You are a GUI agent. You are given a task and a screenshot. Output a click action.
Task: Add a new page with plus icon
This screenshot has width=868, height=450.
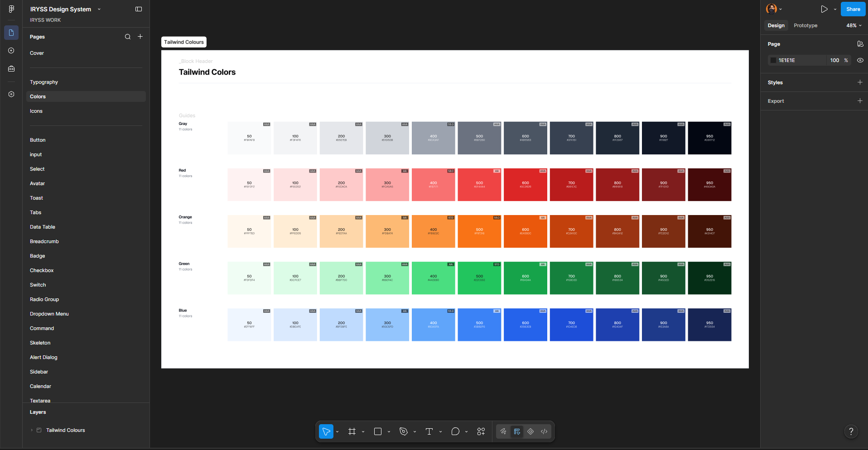pos(140,37)
